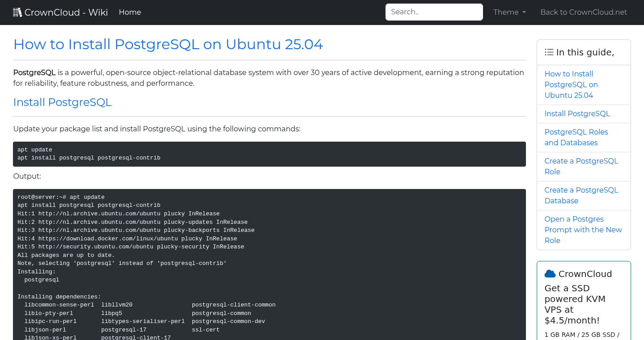Navigate to Create a PostgreSQL Database

[x=581, y=195]
